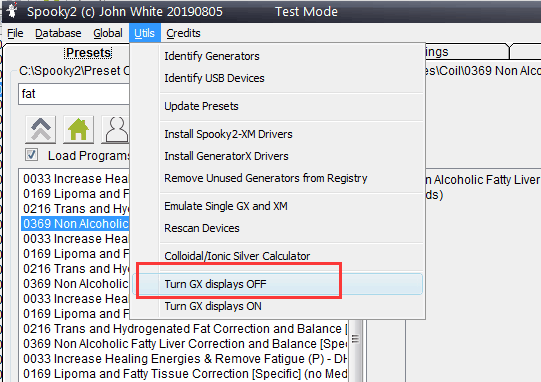This screenshot has height=382, width=541.
Task: Select '0369 Non Alcoholic Fatty Liver Correction and Balance'
Action: [x=184, y=344]
